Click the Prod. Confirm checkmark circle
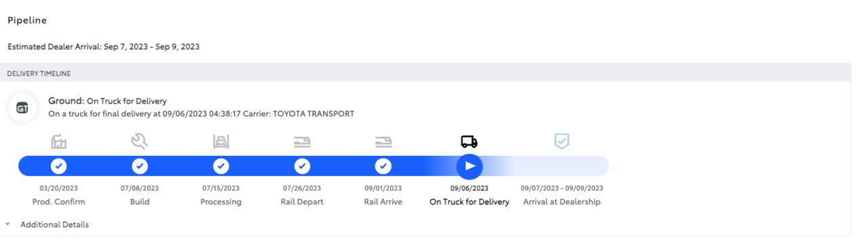This screenshot has height=252, width=868. (58, 166)
